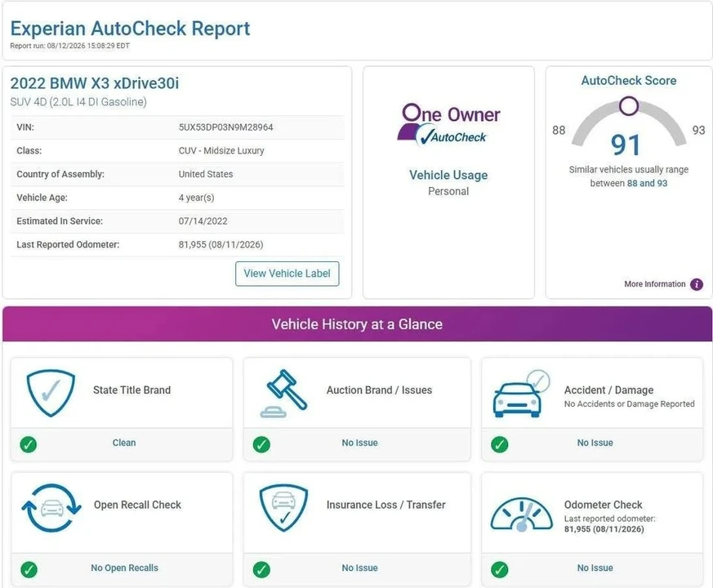713x588 pixels.
Task: Click the 2022 BMW X3 xDrive30i heading
Action: pos(95,83)
